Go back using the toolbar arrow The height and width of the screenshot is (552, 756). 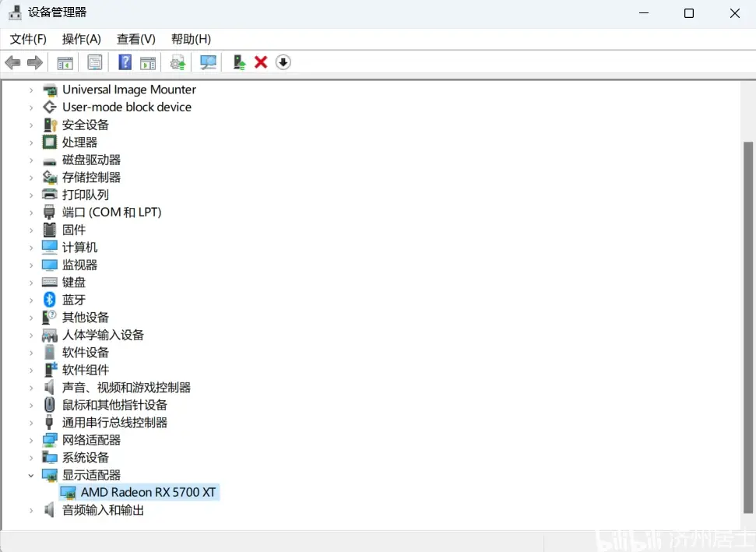pyautogui.click(x=12, y=62)
